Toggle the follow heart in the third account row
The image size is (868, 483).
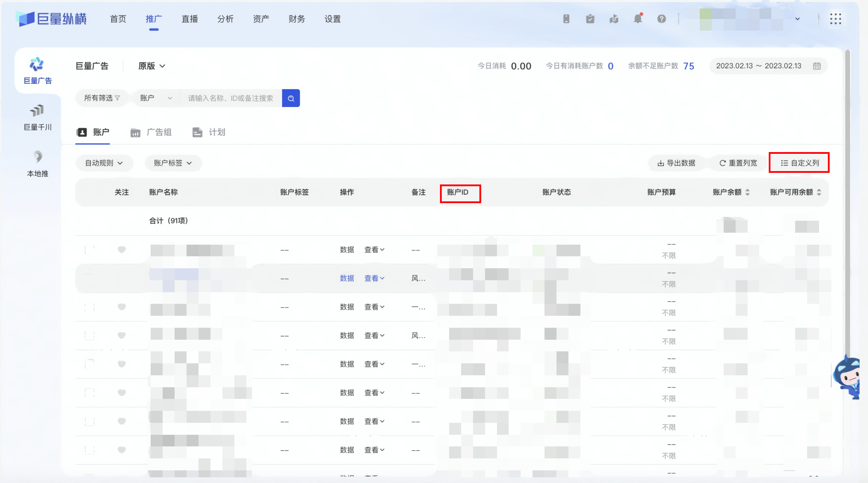coord(122,307)
